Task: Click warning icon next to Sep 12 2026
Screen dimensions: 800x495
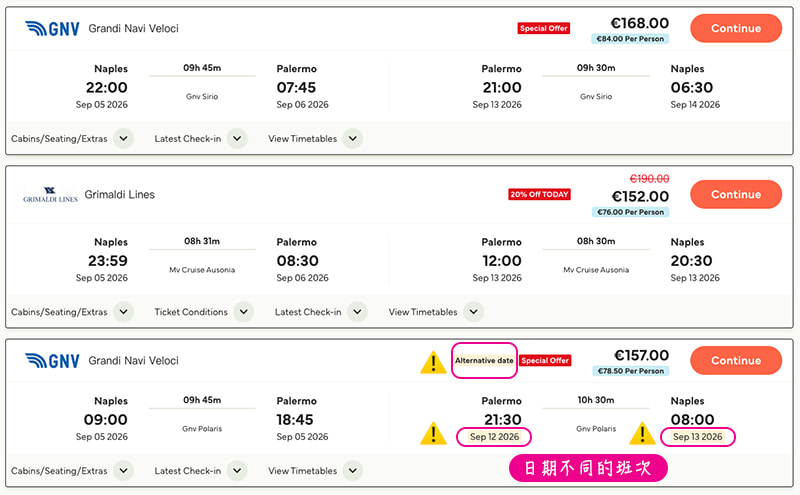Action: tap(433, 434)
